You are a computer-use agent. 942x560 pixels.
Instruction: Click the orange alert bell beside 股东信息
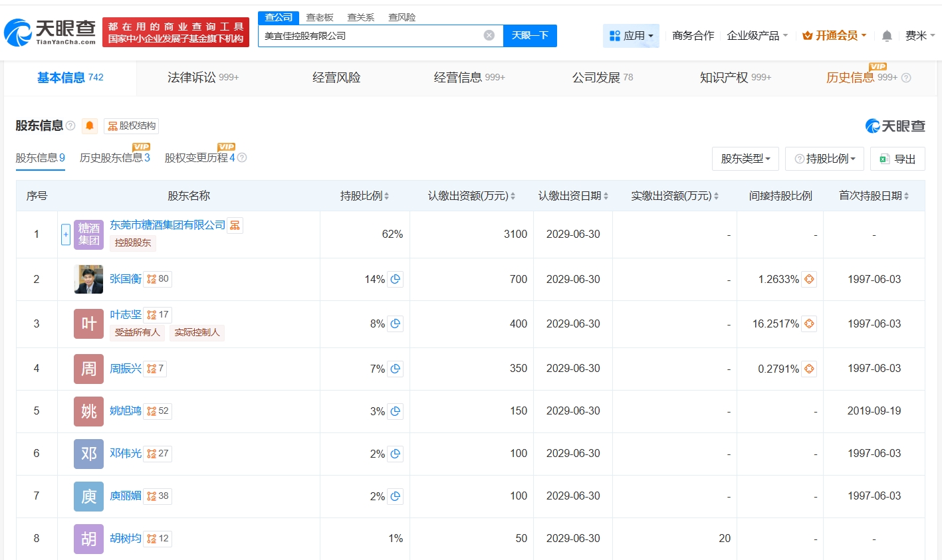coord(90,126)
